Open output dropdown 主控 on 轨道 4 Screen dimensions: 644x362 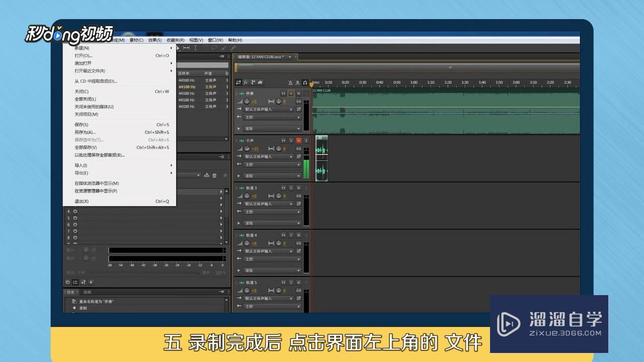(272, 259)
